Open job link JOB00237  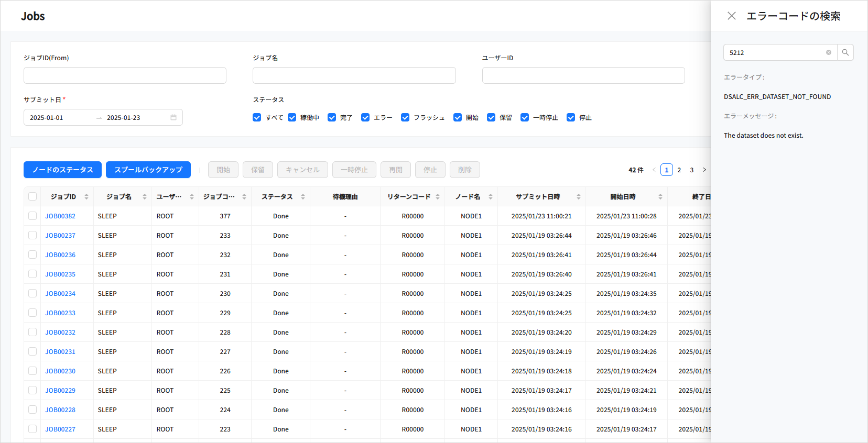[x=60, y=236]
